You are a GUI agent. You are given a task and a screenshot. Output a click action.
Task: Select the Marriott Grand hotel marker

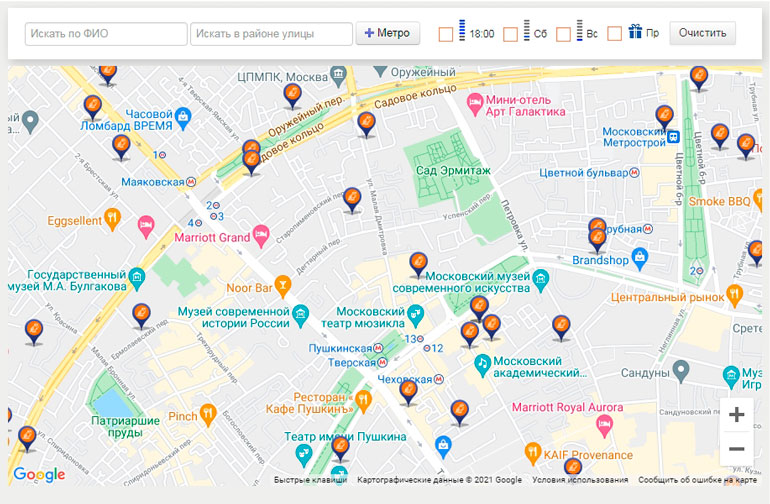point(261,236)
